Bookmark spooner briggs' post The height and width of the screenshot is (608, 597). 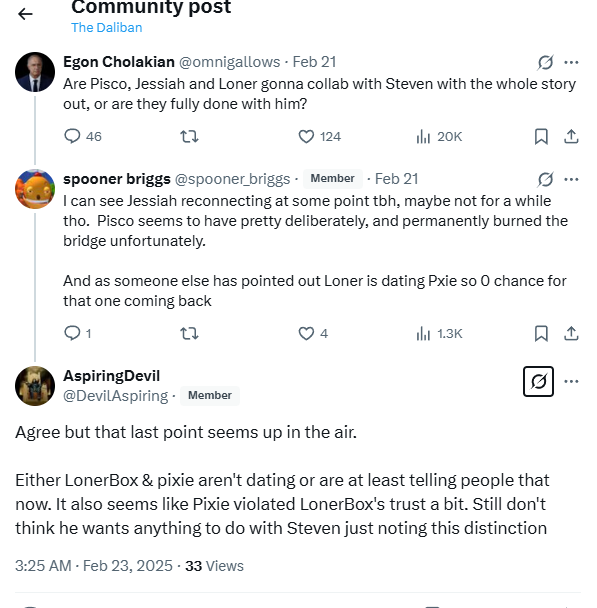tap(541, 333)
